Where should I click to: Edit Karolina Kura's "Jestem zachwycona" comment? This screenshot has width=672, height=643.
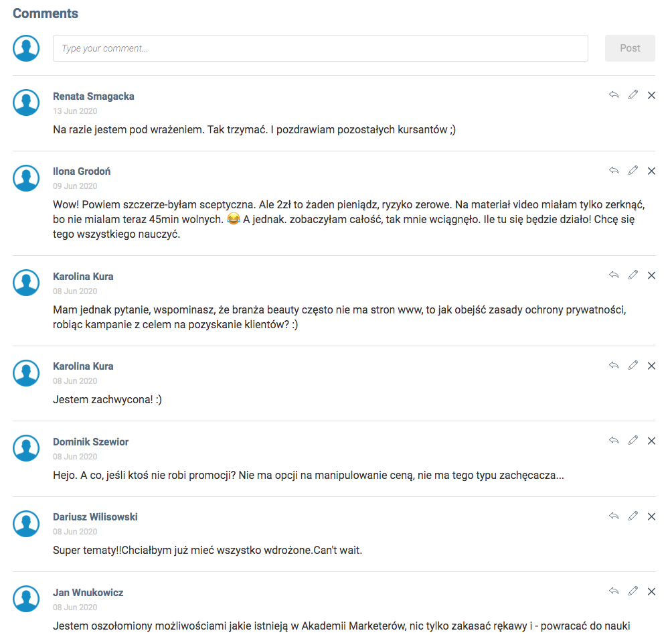[633, 365]
